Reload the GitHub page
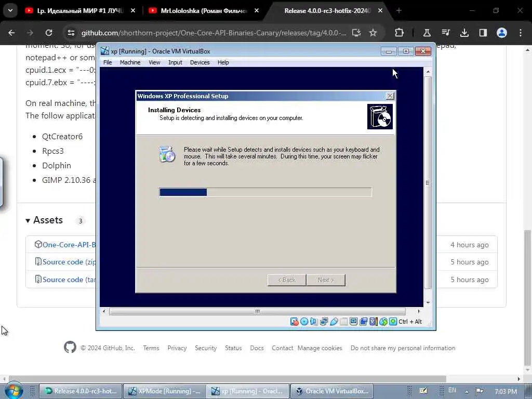The height and width of the screenshot is (399, 532). [x=49, y=33]
